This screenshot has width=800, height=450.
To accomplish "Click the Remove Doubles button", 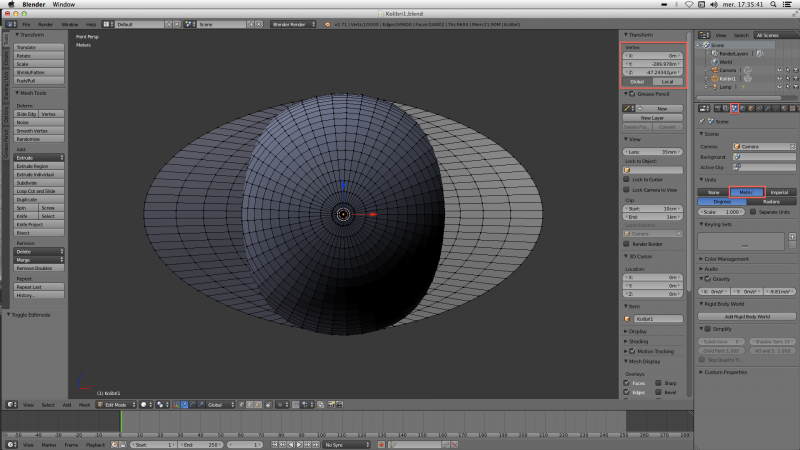I will coord(39,268).
